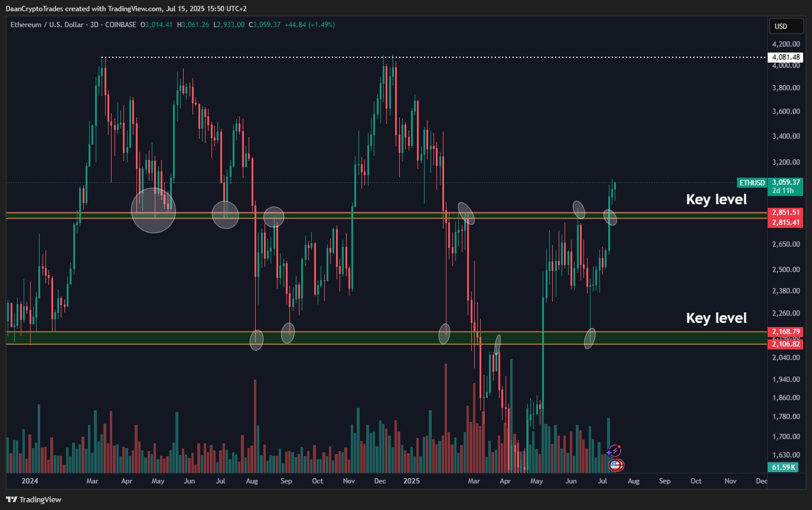
Task: Click the ellipse marker near March 2025 top
Action: pos(467,213)
